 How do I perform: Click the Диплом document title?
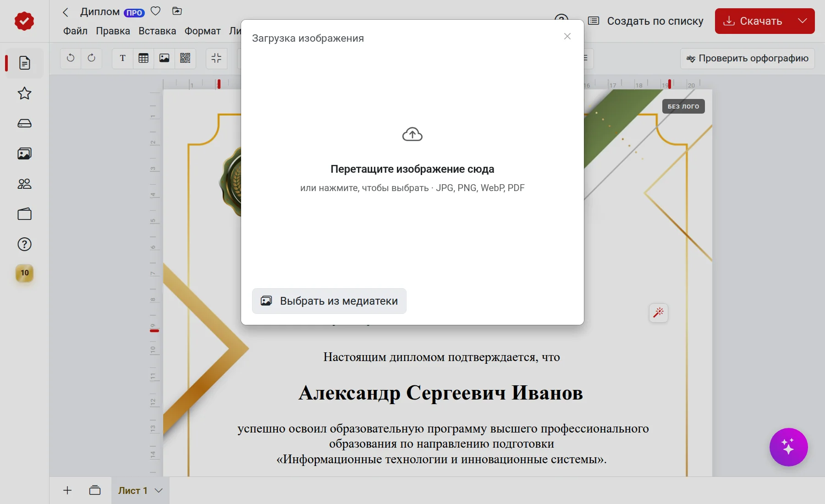coord(100,12)
